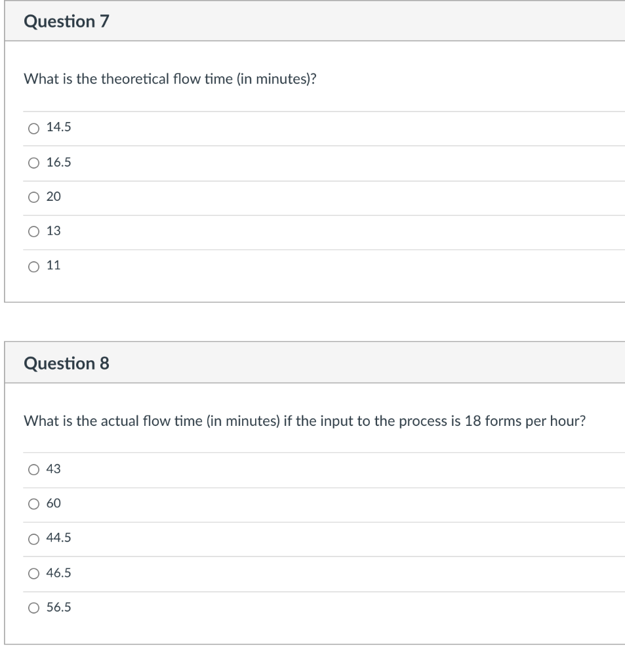This screenshot has height=672, width=625.
Task: Select answer 16.5 for Question 7
Action: click(x=33, y=163)
